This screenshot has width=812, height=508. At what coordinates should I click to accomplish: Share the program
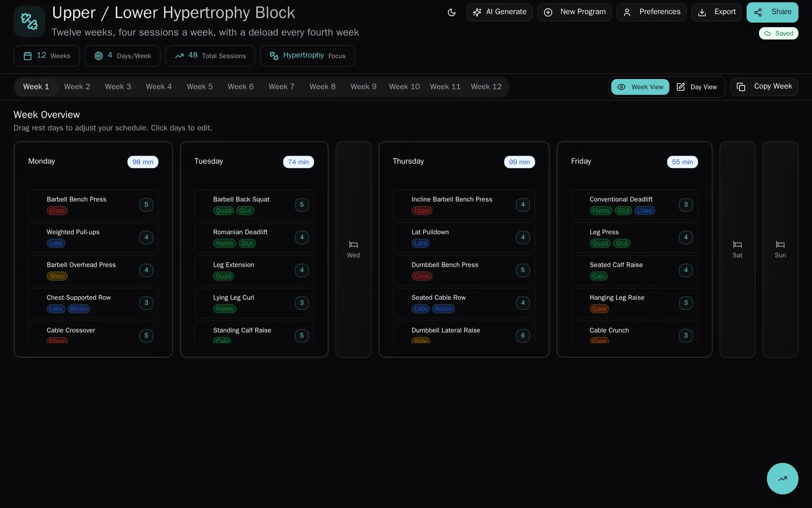coord(772,12)
